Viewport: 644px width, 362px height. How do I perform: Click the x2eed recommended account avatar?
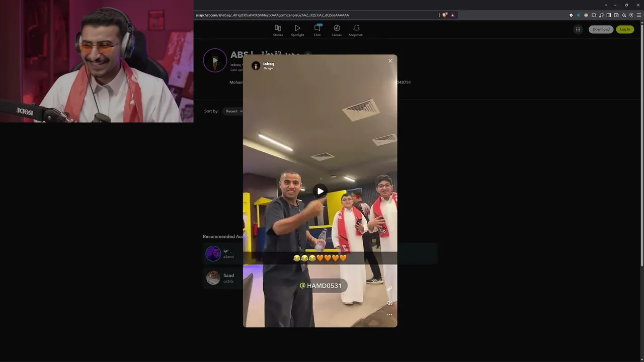213,253
